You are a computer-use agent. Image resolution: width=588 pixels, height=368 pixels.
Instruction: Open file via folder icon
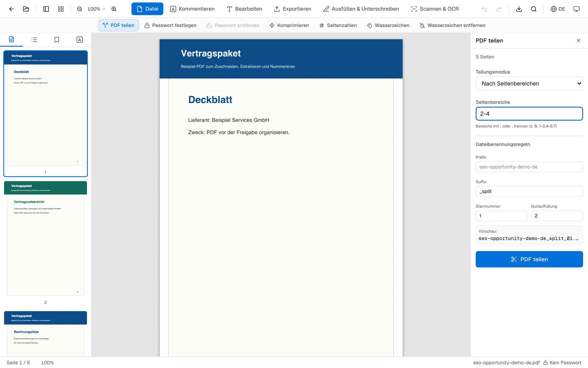pyautogui.click(x=26, y=9)
